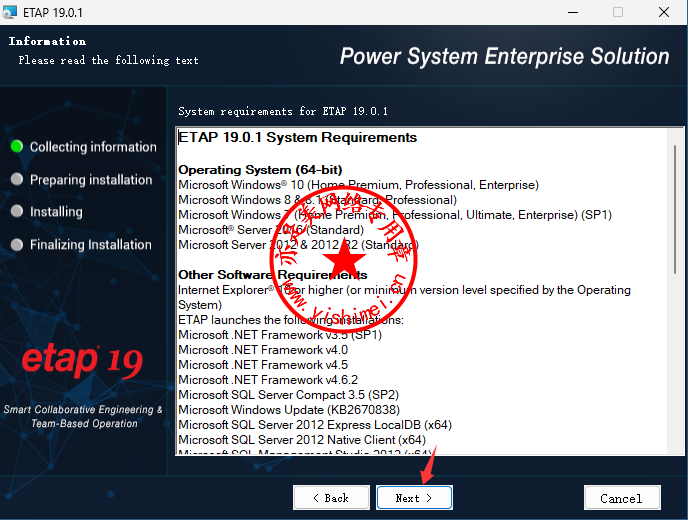The width and height of the screenshot is (688, 520).
Task: Click the ETAP installer title bar icon
Action: 11,12
